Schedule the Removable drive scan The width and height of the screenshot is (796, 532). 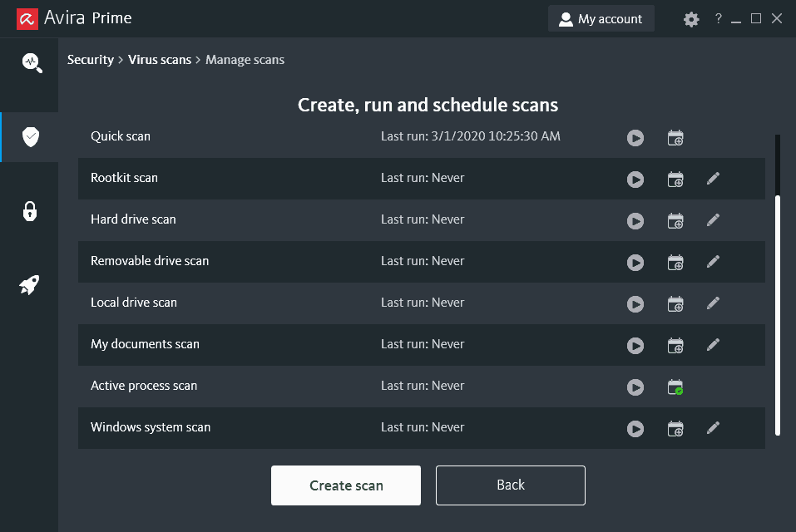pos(675,262)
